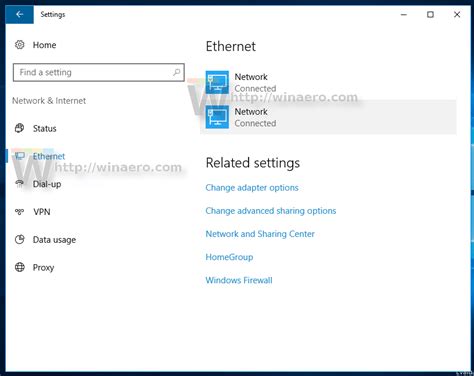
Task: Click the Network & Internet category label
Action: click(x=49, y=101)
